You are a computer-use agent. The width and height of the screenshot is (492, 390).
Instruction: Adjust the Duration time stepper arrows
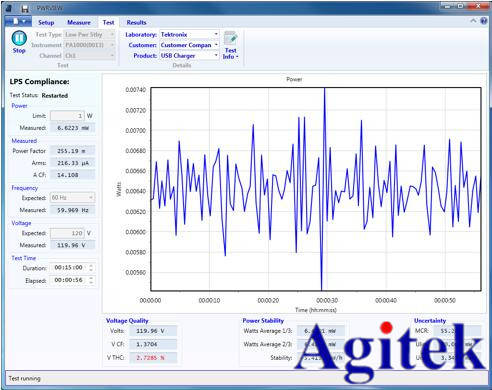(x=91, y=268)
